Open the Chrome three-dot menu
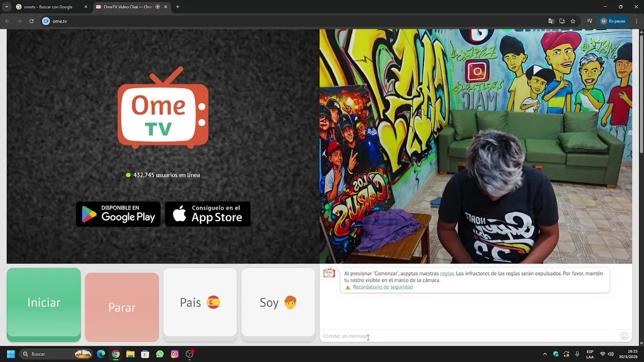 tap(636, 21)
